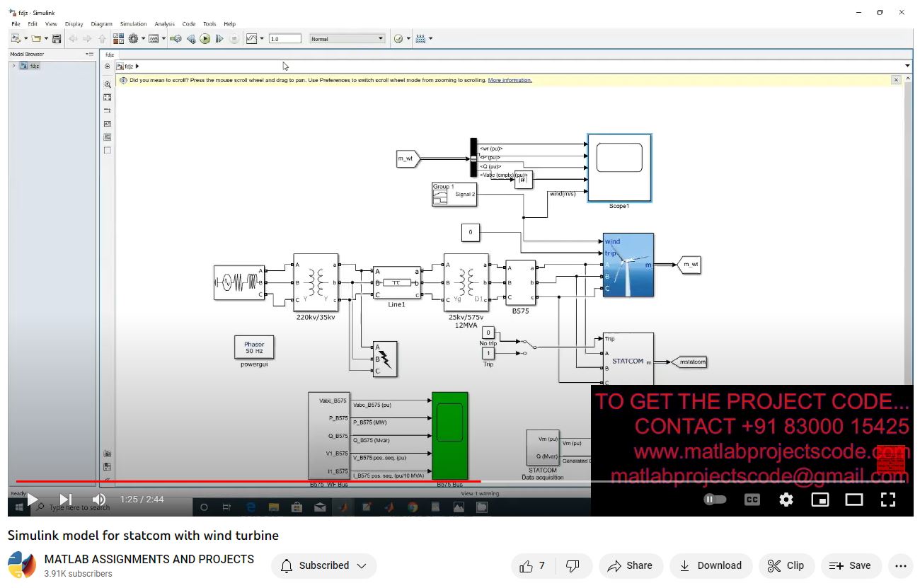Toggle closed captions CC button
This screenshot has width=920, height=588.
click(752, 500)
